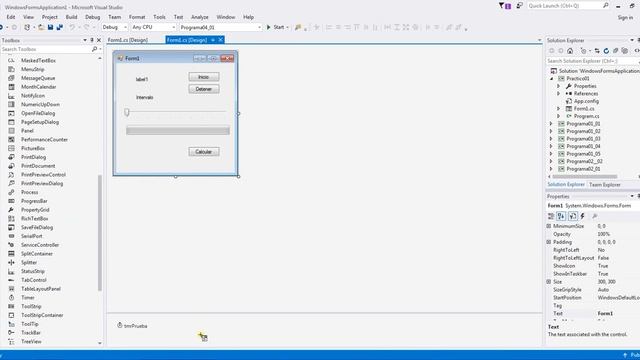Viewport: 640px width, 360px height.
Task: Click the Start debugging button
Action: [x=276, y=27]
